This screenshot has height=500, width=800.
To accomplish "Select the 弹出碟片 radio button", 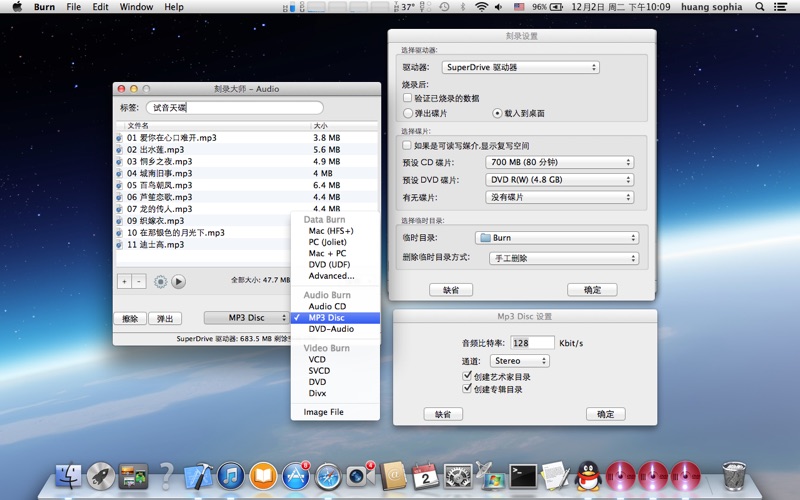I will tap(408, 113).
